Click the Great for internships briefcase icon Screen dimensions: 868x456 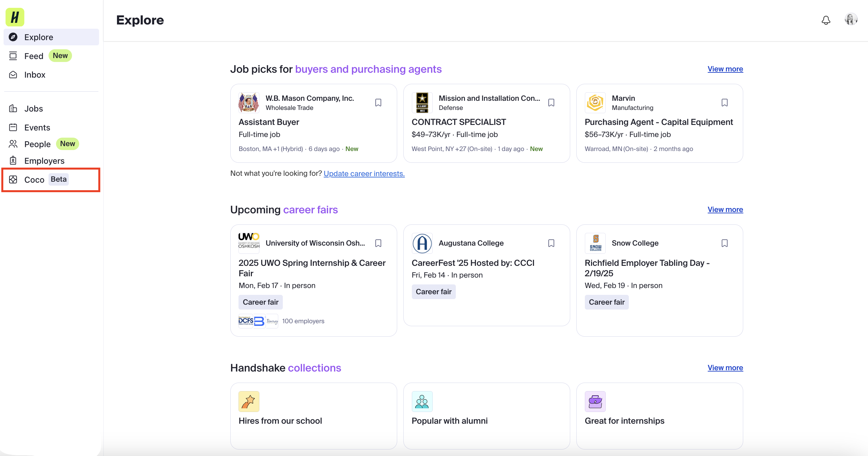pyautogui.click(x=595, y=401)
